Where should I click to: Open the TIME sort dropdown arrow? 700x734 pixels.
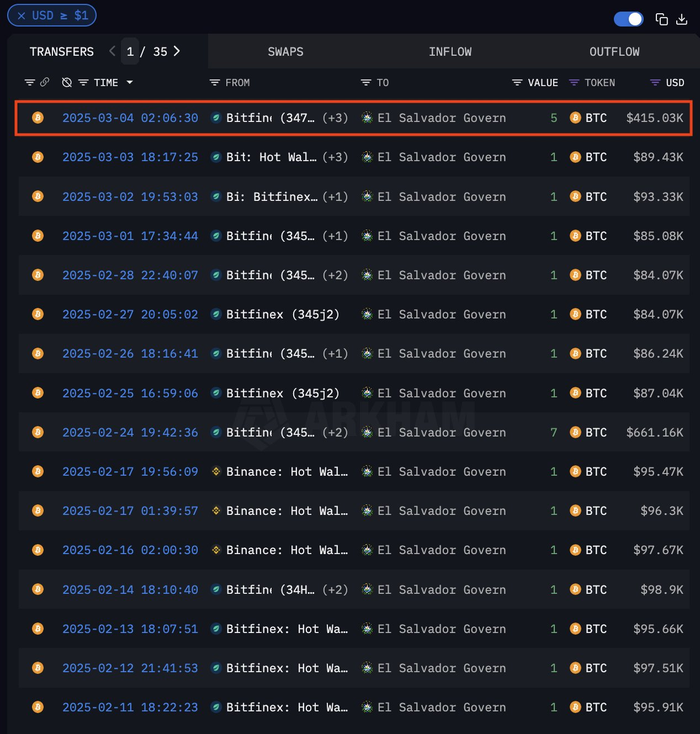coord(130,82)
